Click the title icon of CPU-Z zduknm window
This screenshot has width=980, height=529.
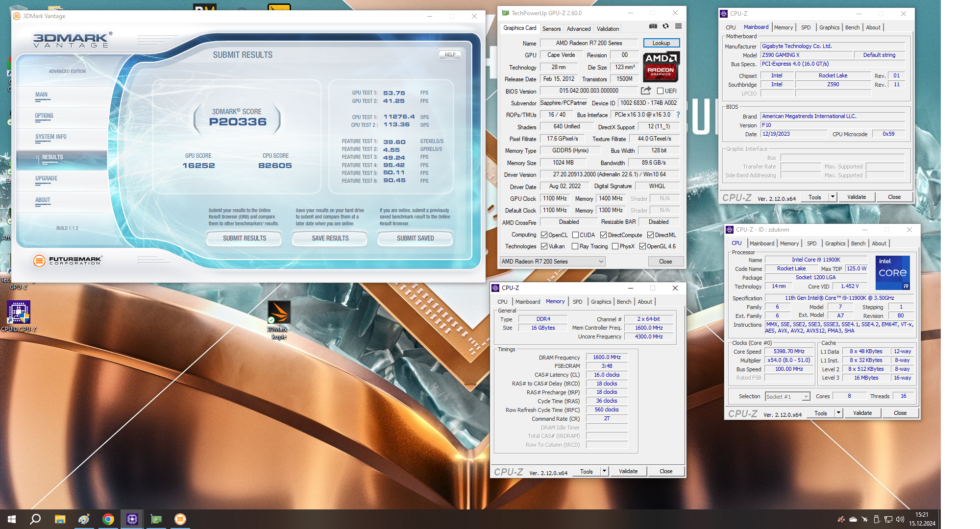click(730, 230)
